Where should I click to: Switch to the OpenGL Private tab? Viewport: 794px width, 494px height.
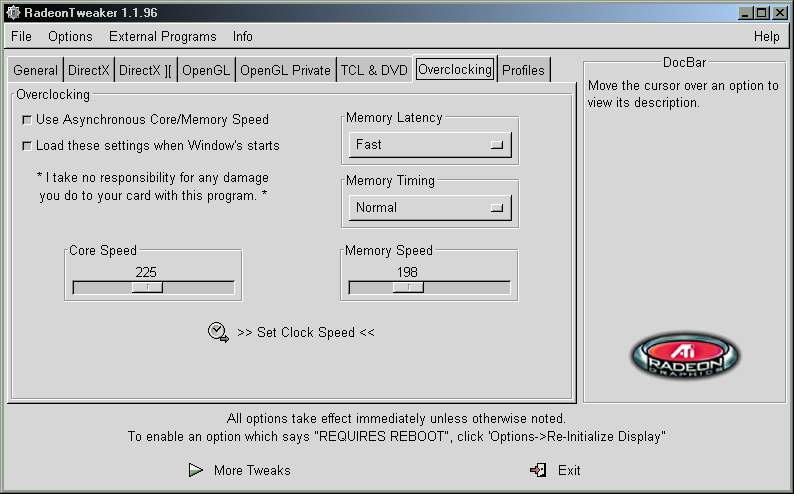point(285,70)
